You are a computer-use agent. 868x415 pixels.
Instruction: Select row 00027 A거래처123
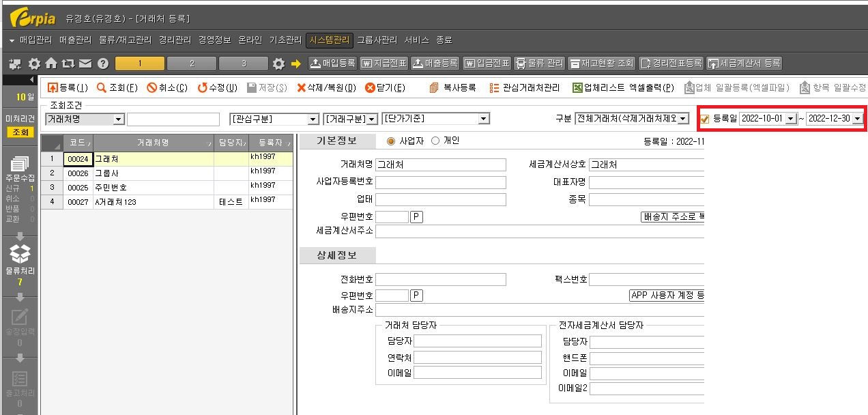167,202
